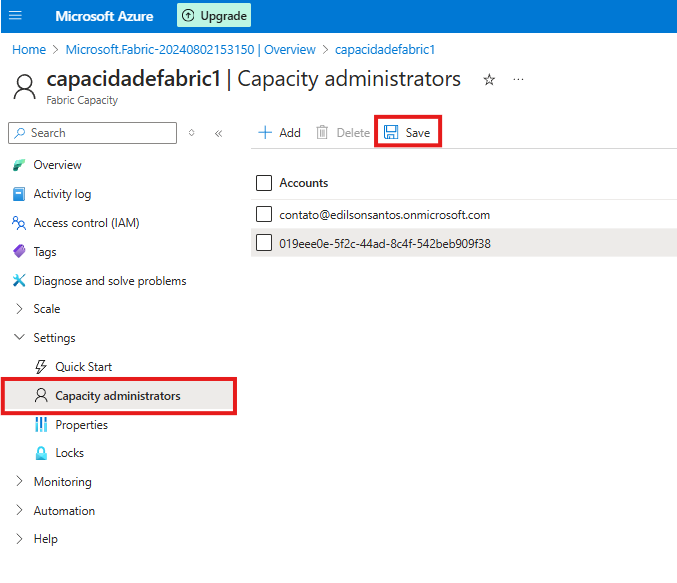Click the Upgrade button
This screenshot has width=677, height=583.
coord(214,16)
